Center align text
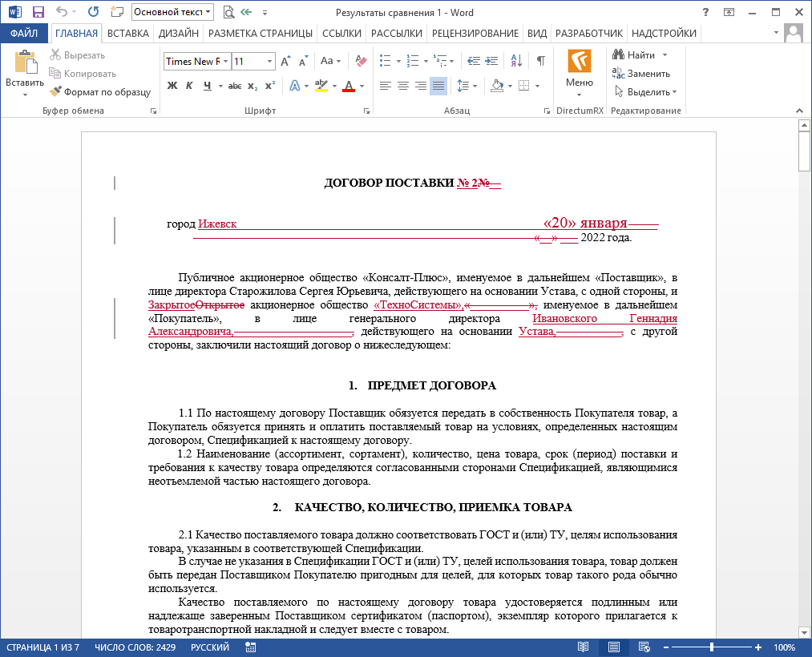812x657 pixels. 403,86
